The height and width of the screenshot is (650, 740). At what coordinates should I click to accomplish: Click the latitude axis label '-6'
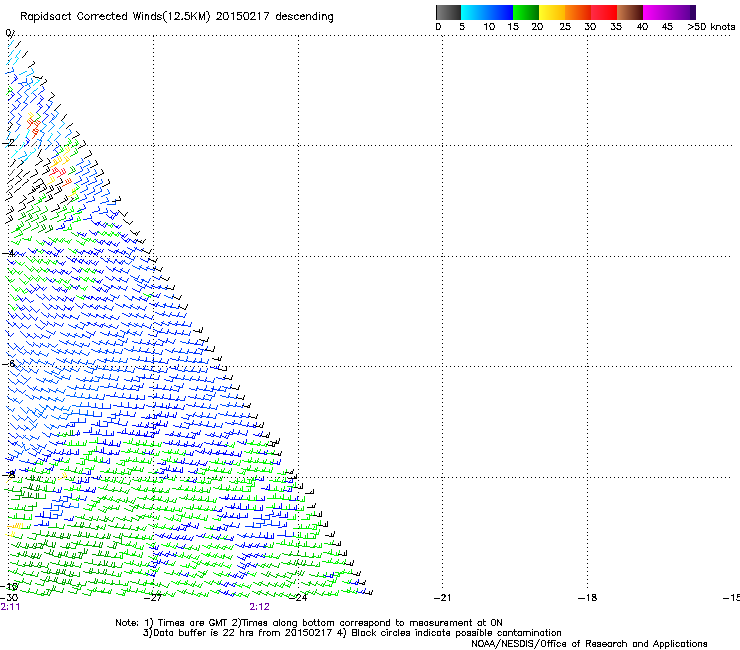pos(8,363)
